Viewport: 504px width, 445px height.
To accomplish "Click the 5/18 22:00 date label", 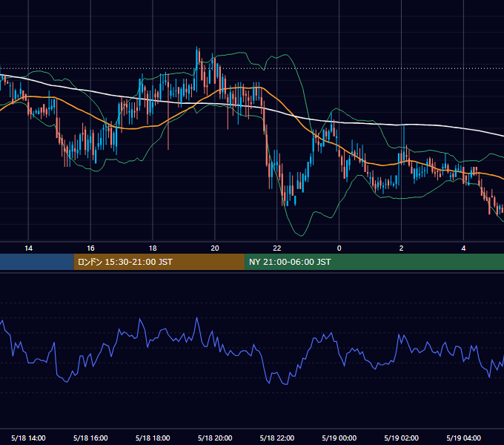I will [x=276, y=438].
